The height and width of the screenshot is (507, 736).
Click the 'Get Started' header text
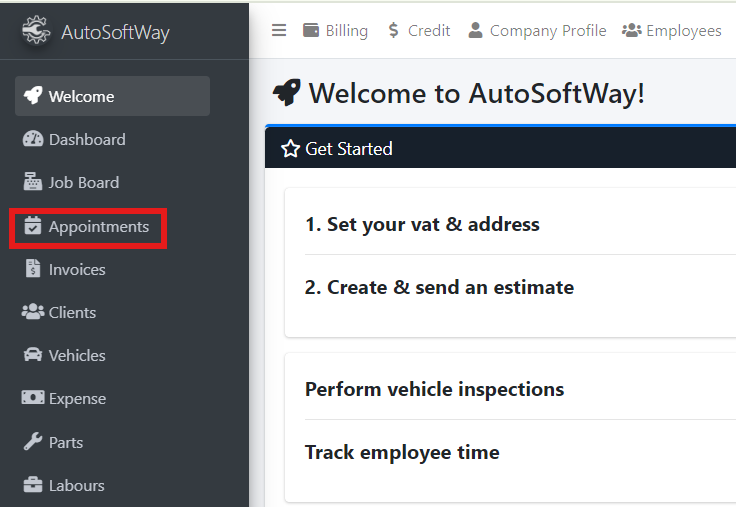pos(349,149)
